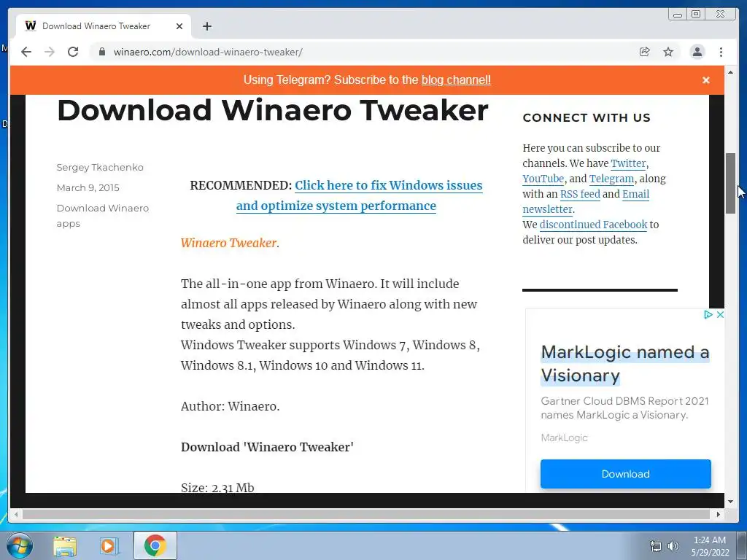Image resolution: width=747 pixels, height=560 pixels.
Task: Click the horizontal scrollbar left arrow
Action: pos(16,514)
